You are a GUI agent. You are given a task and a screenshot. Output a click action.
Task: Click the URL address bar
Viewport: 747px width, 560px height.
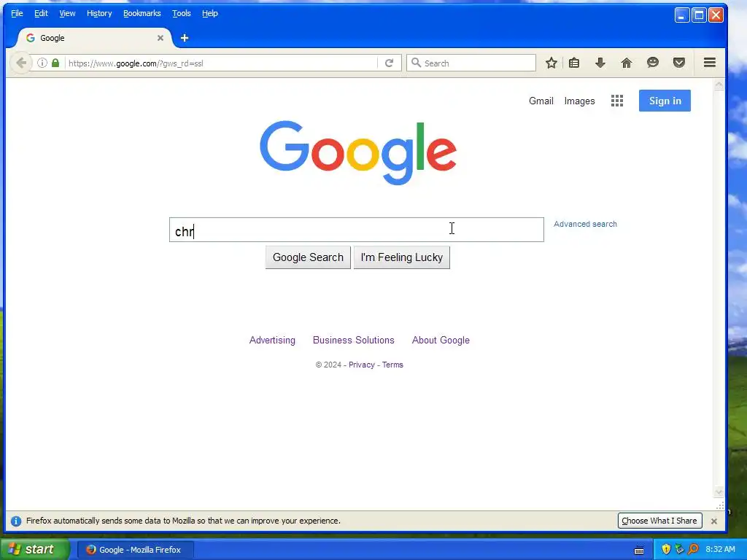[222, 63]
